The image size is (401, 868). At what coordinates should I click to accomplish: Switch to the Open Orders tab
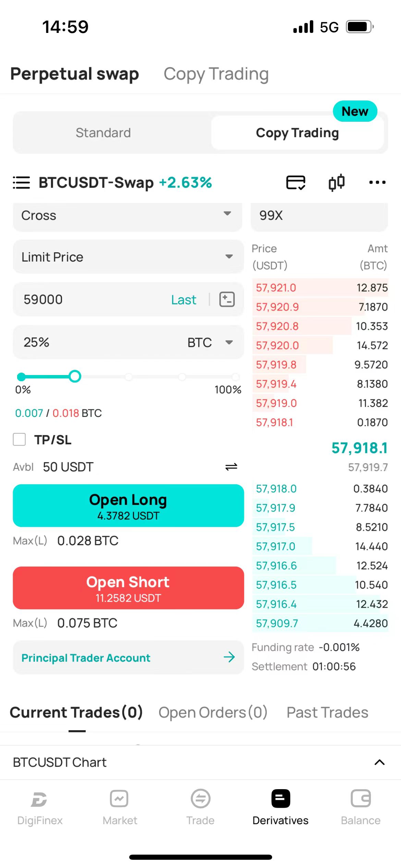[x=213, y=712]
